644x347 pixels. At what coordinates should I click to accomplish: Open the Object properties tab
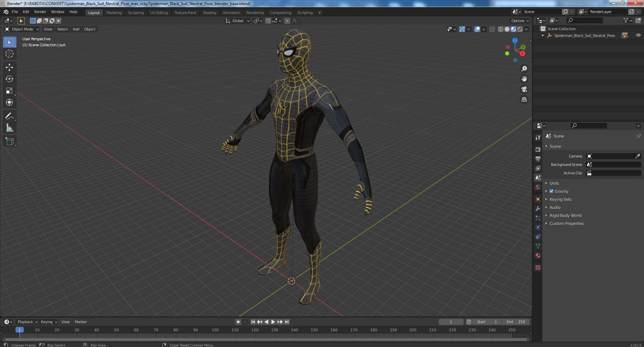[x=538, y=199]
